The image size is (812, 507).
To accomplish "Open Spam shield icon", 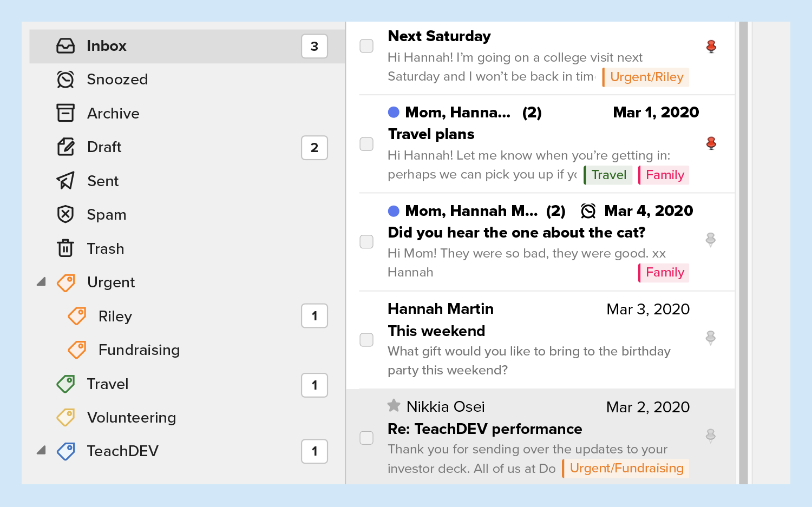I will coord(66,215).
